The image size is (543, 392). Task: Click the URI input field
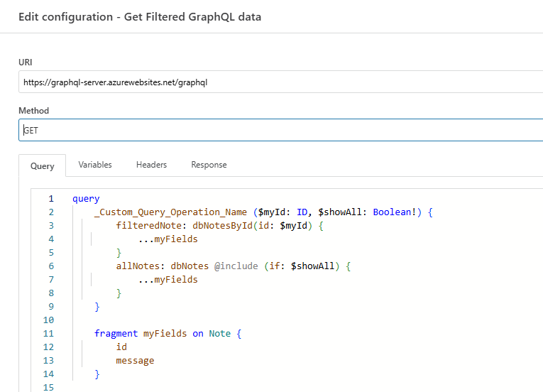click(x=280, y=82)
